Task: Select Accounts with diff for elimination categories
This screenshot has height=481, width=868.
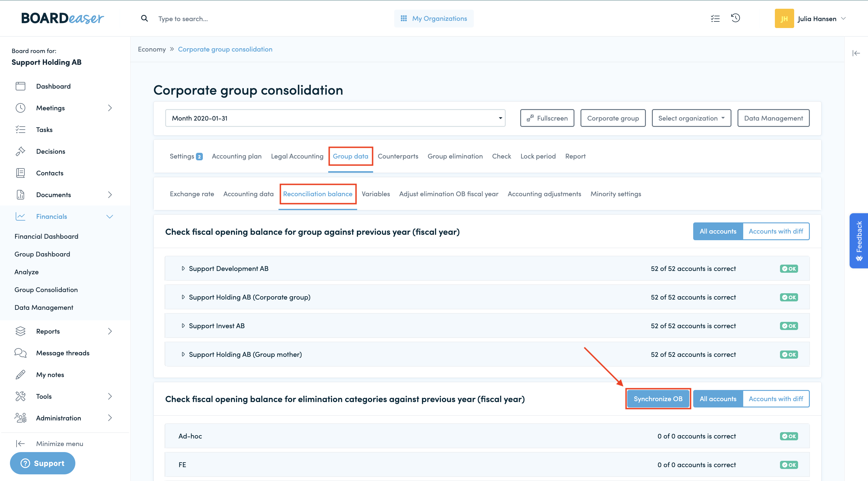Action: click(x=776, y=399)
